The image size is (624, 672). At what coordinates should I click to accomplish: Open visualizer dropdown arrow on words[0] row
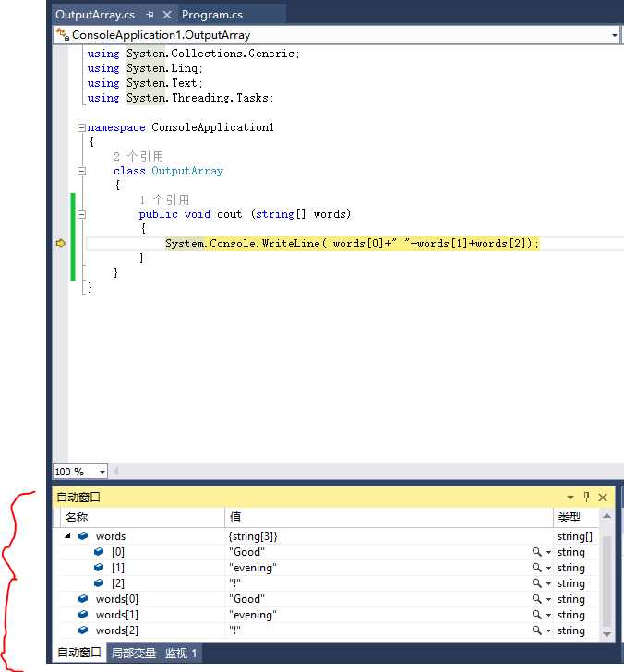(x=548, y=600)
